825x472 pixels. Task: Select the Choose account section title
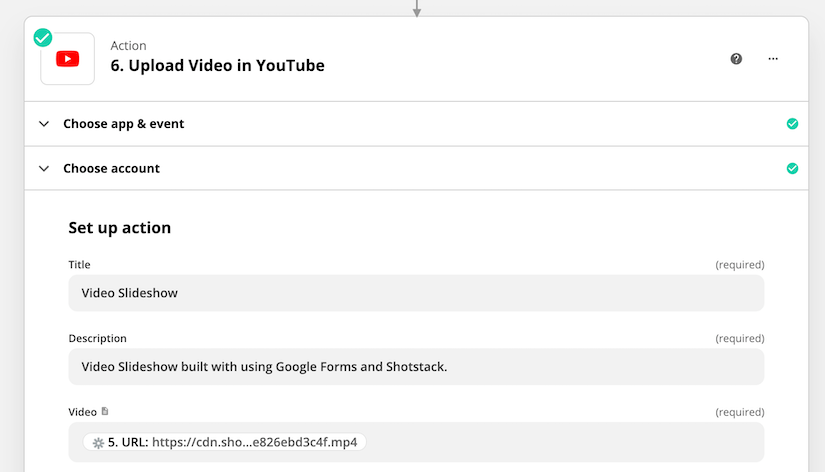(x=112, y=168)
